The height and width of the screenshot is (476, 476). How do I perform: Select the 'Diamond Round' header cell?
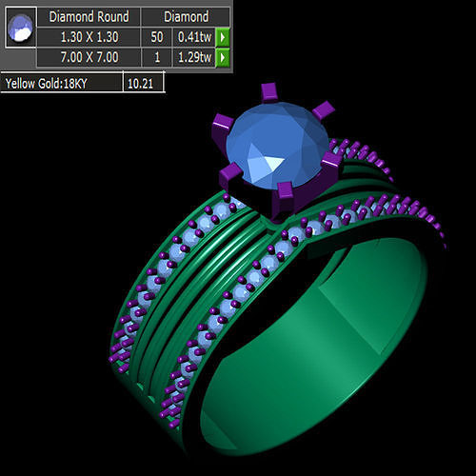pyautogui.click(x=89, y=17)
